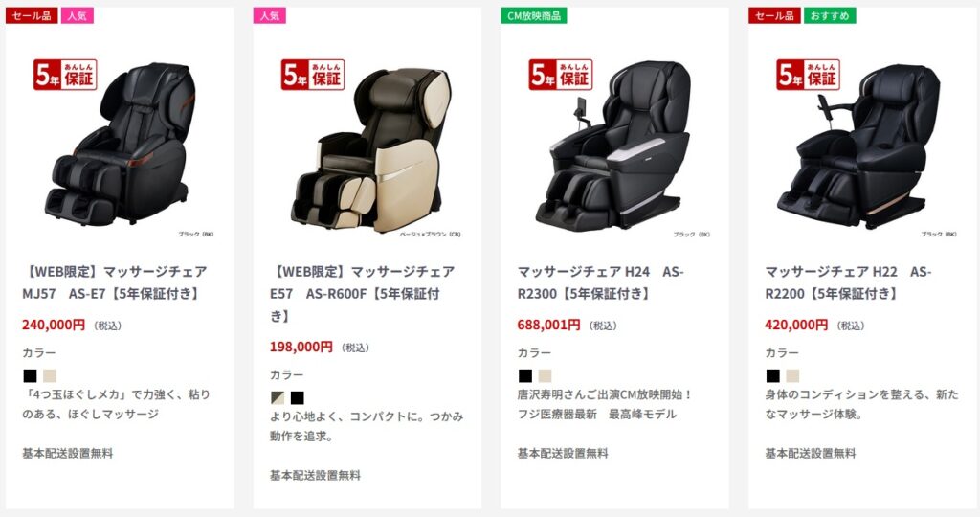
Task: Click the red セール品 tag on MJ57 card
Action: (32, 15)
